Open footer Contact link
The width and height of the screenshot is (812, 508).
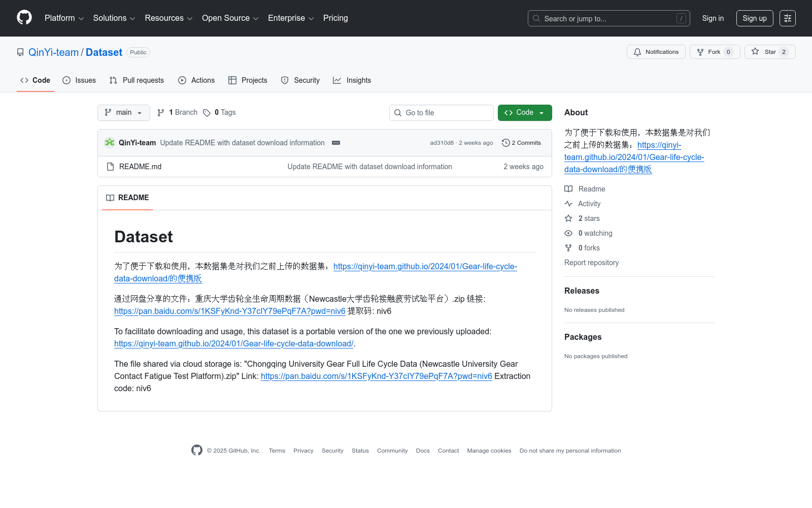[448, 451]
